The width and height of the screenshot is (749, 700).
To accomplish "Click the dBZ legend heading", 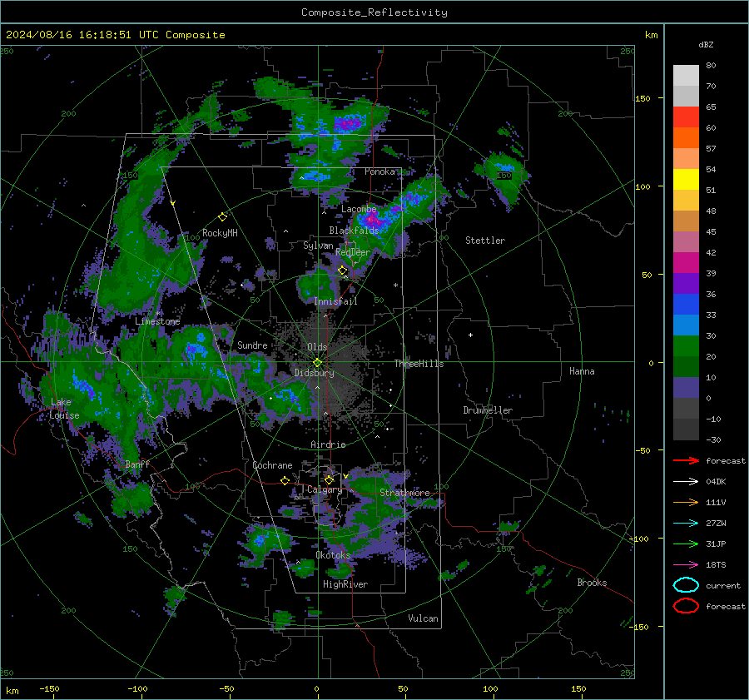I will (x=706, y=45).
